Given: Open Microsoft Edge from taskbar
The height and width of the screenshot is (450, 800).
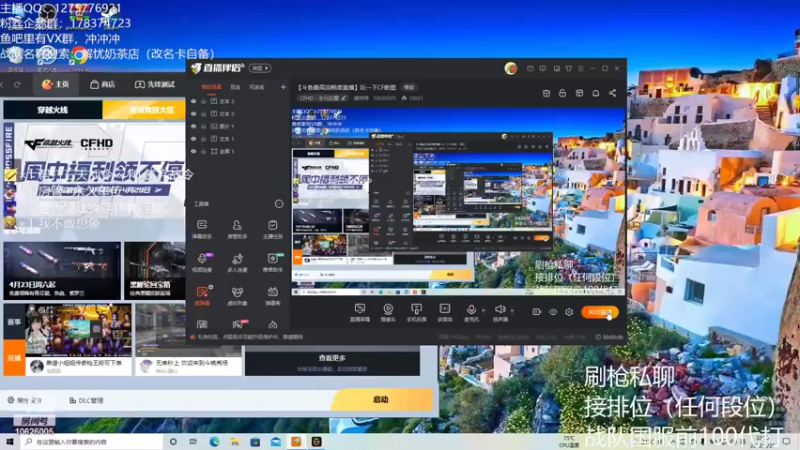Looking at the screenshot, I should point(214,442).
